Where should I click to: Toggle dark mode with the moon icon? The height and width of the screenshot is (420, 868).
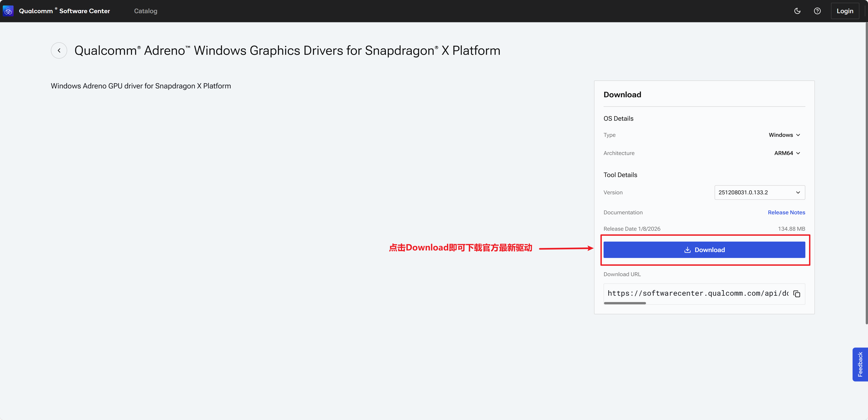(x=797, y=11)
